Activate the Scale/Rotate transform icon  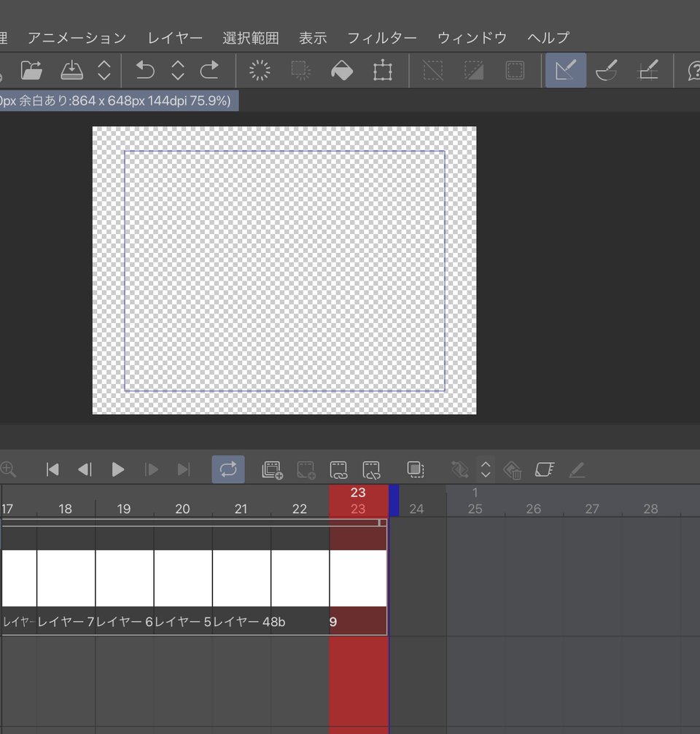383,71
